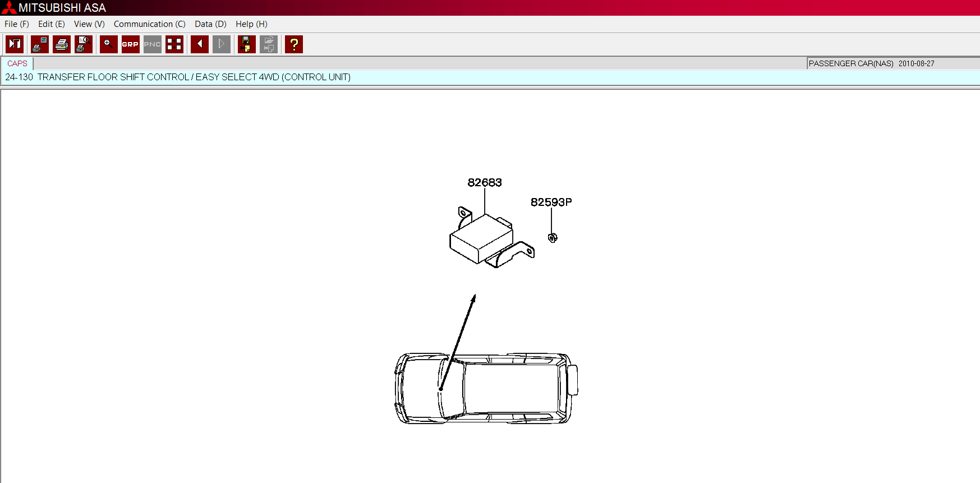Screen dimensions: 980x483
Task: Open print preview with magnifier icon
Action: (x=84, y=44)
